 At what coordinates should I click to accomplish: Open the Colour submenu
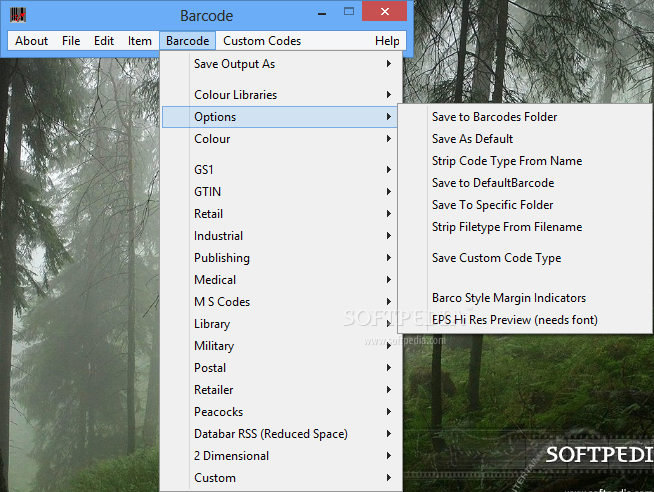pos(279,139)
